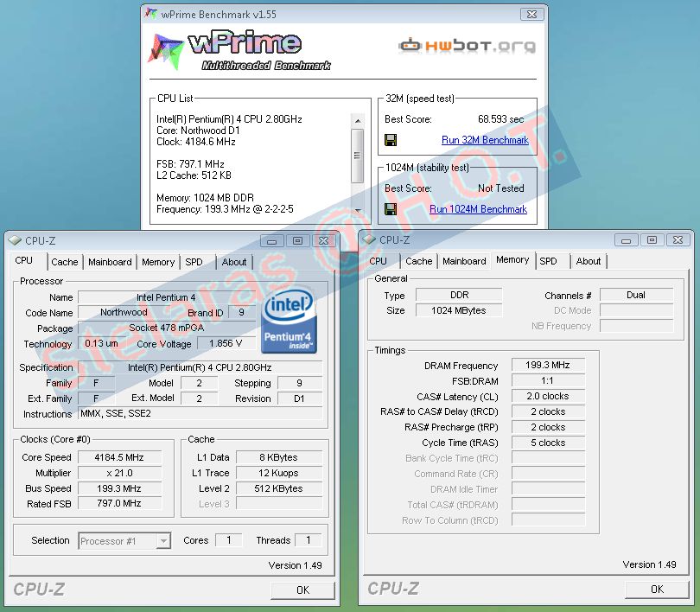Open Mainboard tab in left CPU-Z window

(x=110, y=262)
